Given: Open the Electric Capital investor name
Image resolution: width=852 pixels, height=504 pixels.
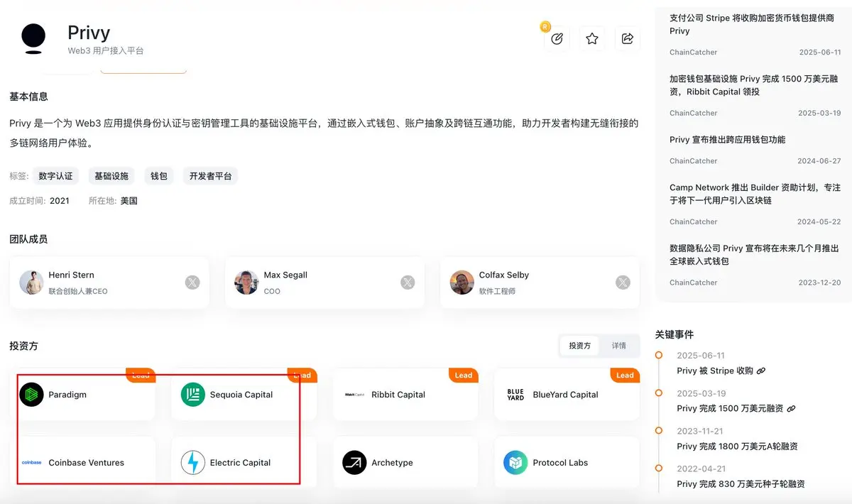Looking at the screenshot, I should tap(240, 463).
